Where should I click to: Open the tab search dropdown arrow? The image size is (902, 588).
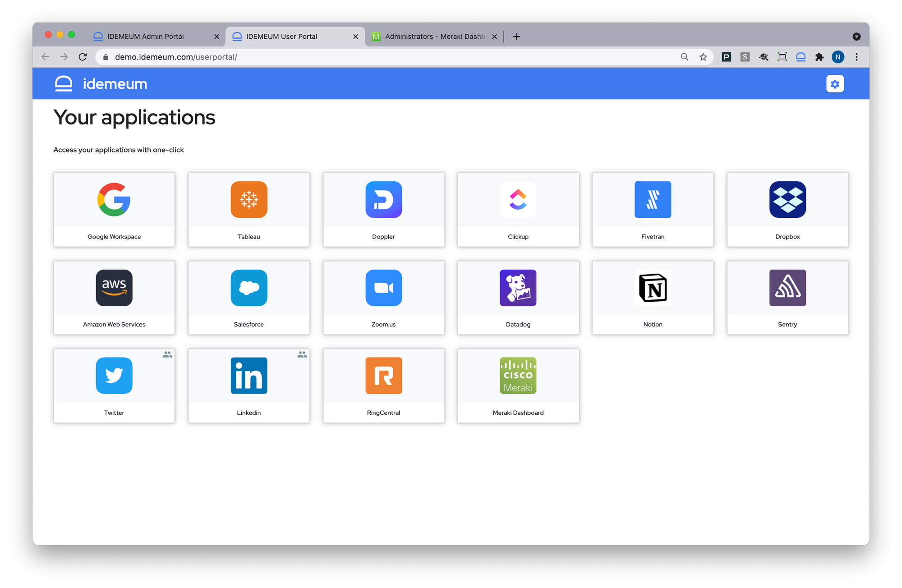856,37
